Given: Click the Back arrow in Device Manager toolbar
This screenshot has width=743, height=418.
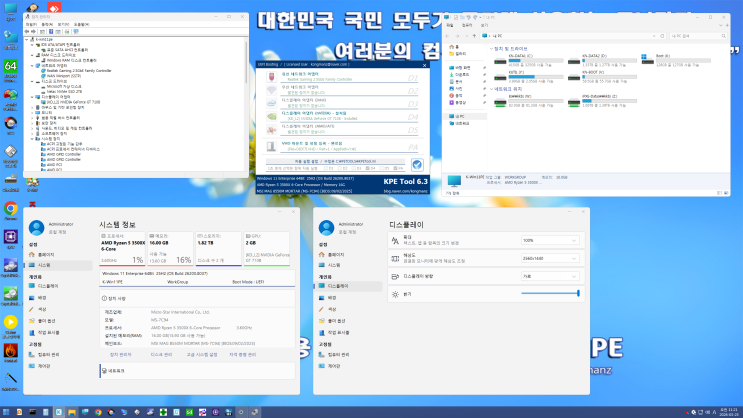Looking at the screenshot, I should coord(27,32).
